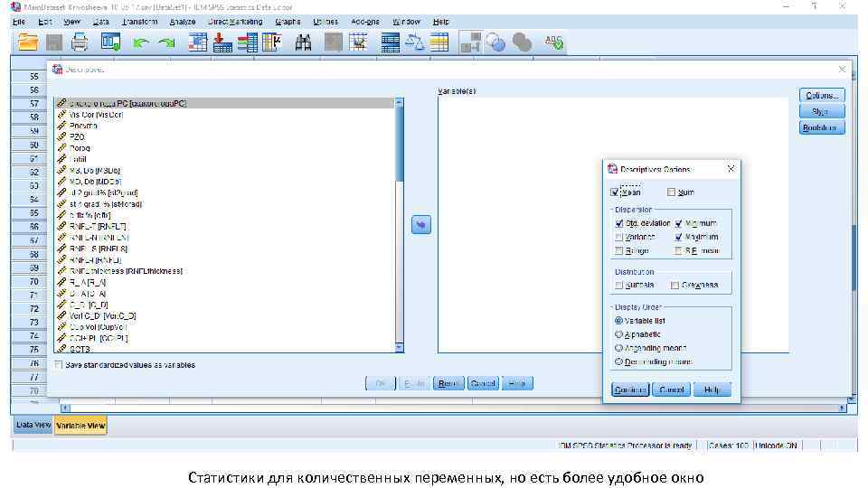Run Spell check with the ABC icon

pyautogui.click(x=553, y=42)
